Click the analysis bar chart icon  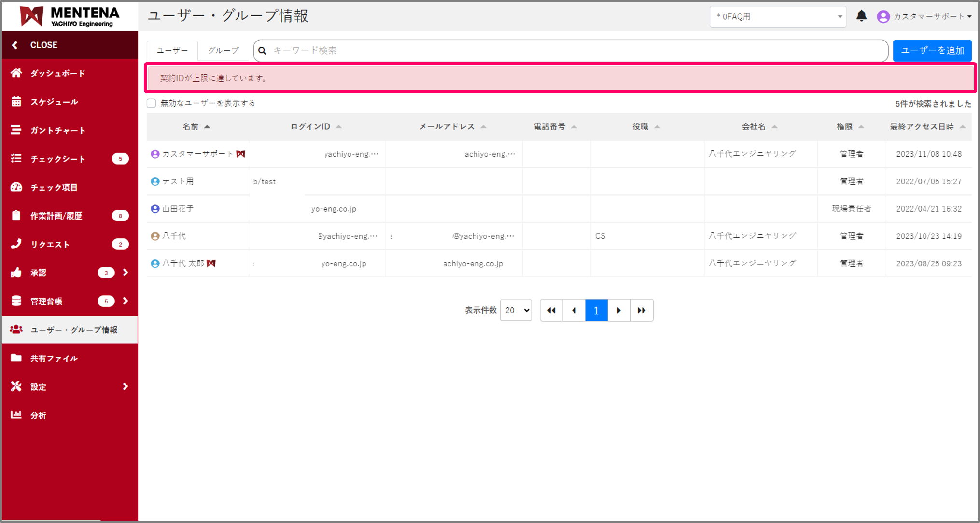(16, 414)
